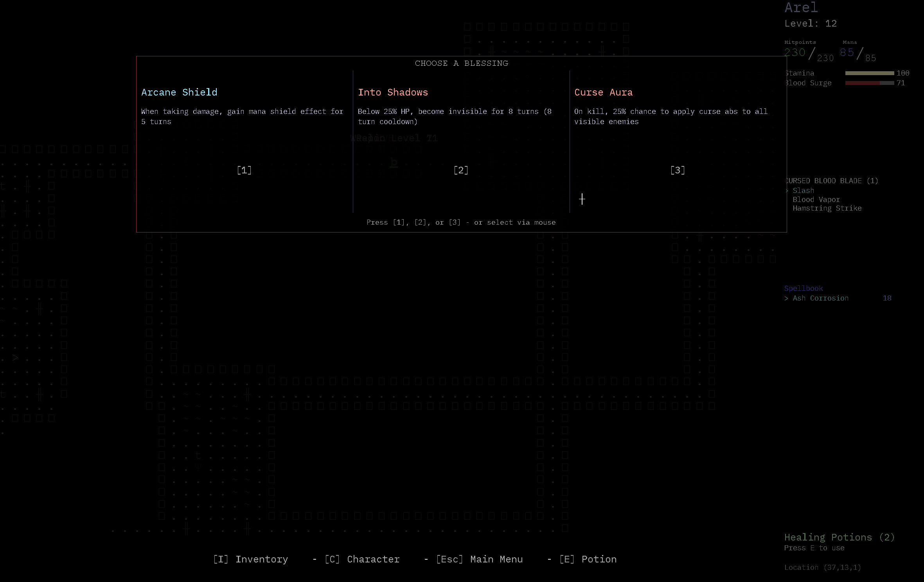The width and height of the screenshot is (924, 582).
Task: Click the Curse Aura description text
Action: [671, 117]
